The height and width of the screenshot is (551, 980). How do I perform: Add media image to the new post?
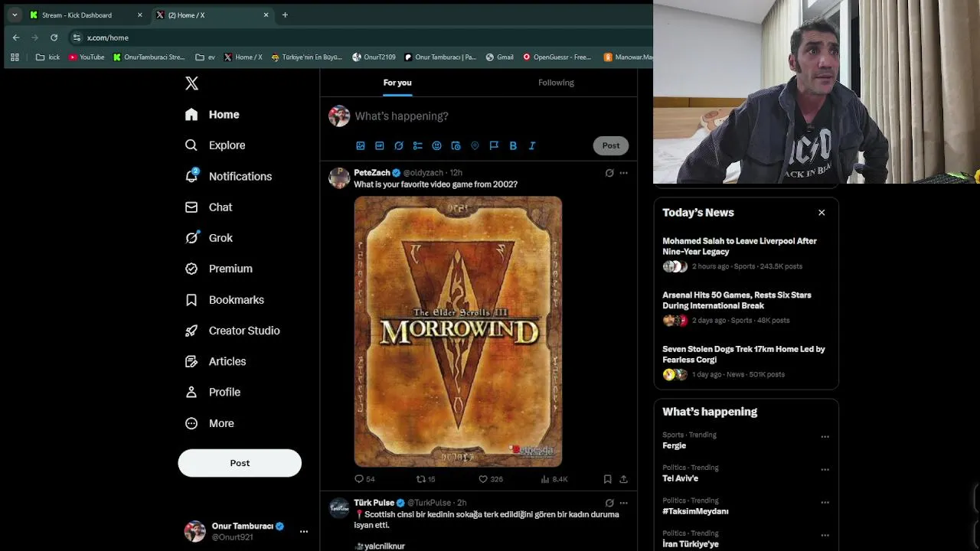click(361, 145)
